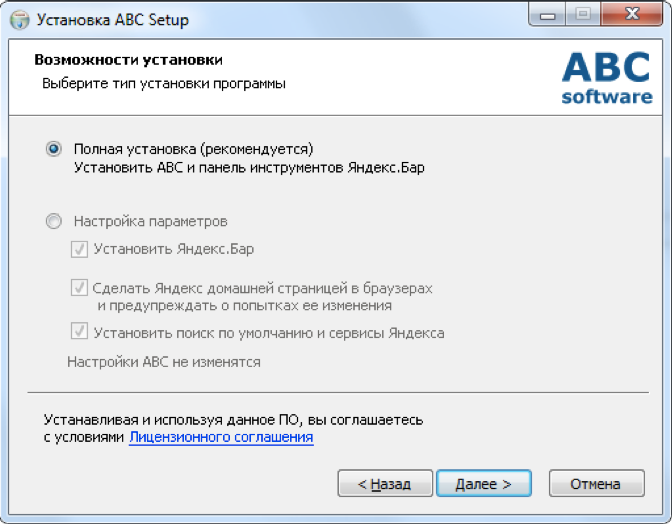Click the ABC software logo
The width and height of the screenshot is (672, 524).
[x=606, y=77]
